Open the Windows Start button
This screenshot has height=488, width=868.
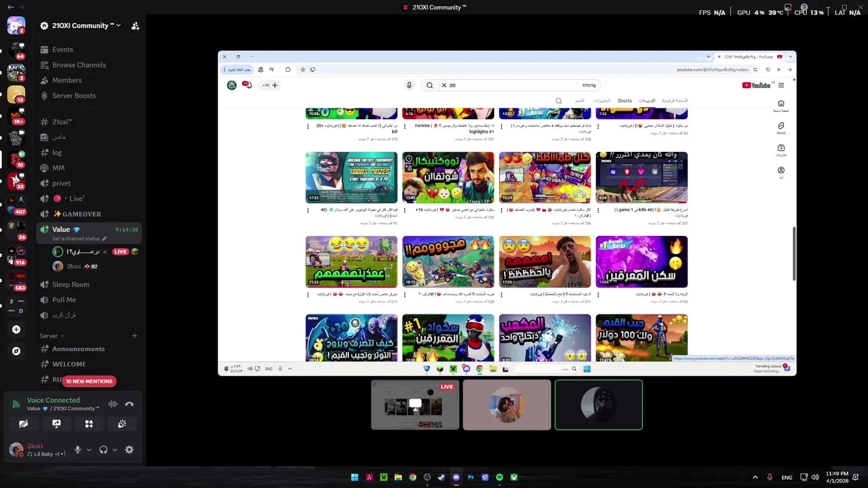pyautogui.click(x=355, y=477)
